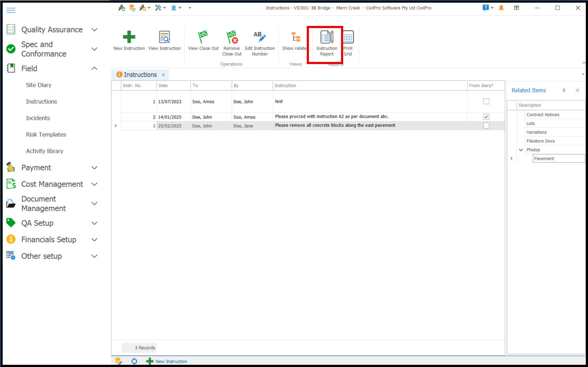Select Incidents from the Field menu
This screenshot has width=588, height=367.
pyautogui.click(x=38, y=118)
